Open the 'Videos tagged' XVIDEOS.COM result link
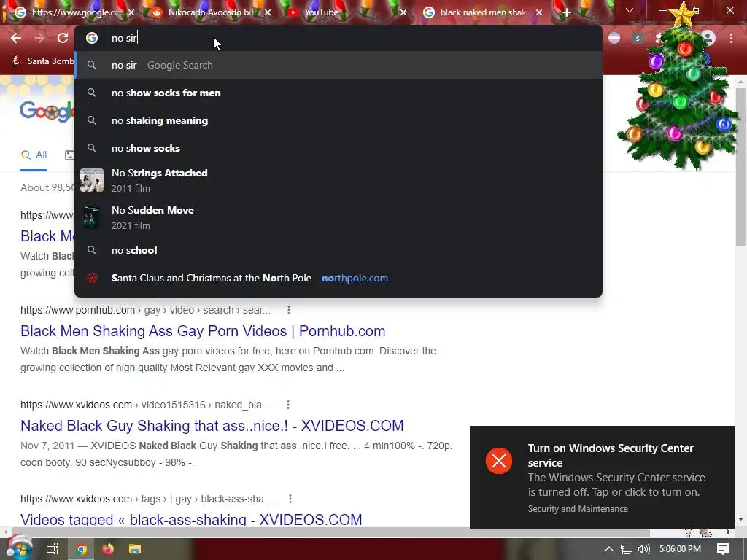The height and width of the screenshot is (560, 747). coord(191,519)
